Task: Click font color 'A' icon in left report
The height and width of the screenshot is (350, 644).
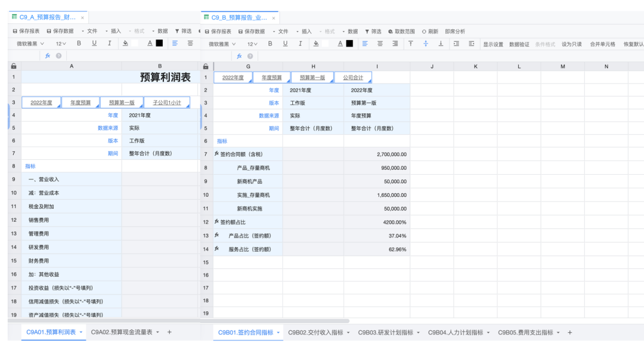Action: 150,43
